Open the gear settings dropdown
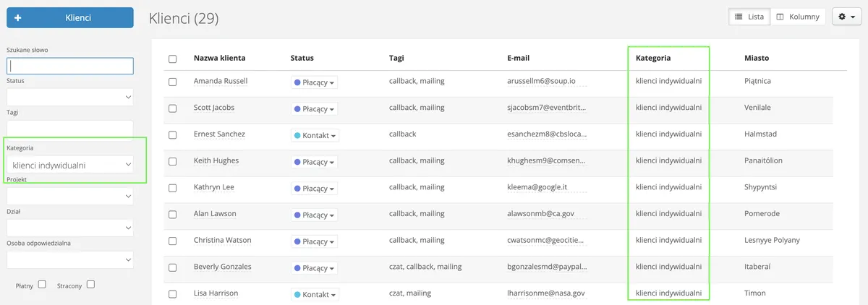The width and height of the screenshot is (868, 305). [x=848, y=17]
